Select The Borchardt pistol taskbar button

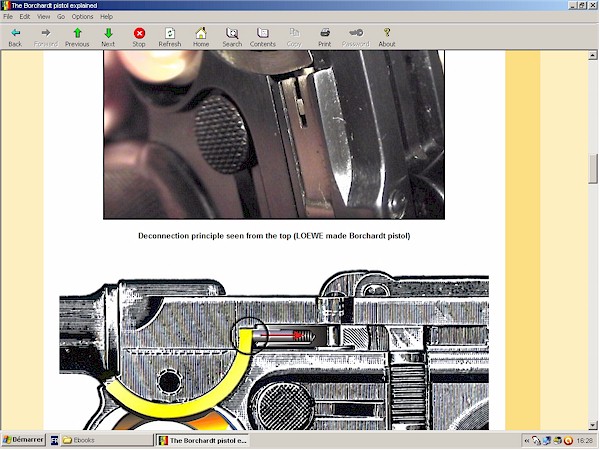(x=203, y=440)
